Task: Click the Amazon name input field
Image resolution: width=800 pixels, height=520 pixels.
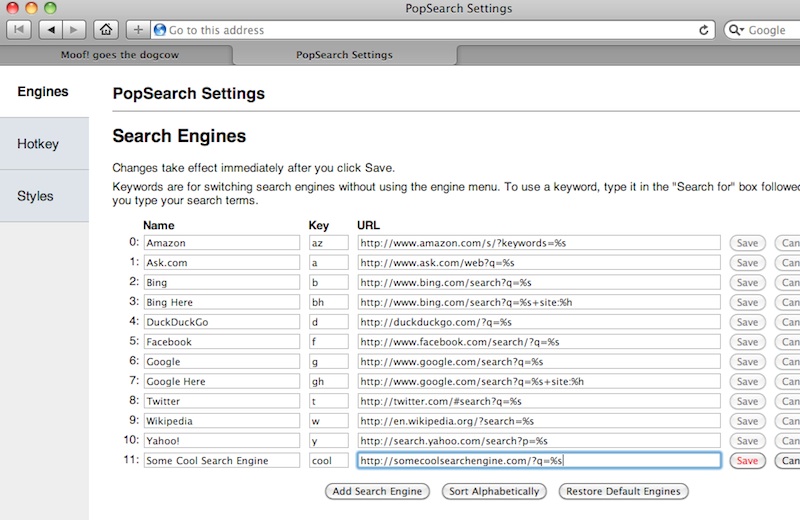Action: point(221,243)
